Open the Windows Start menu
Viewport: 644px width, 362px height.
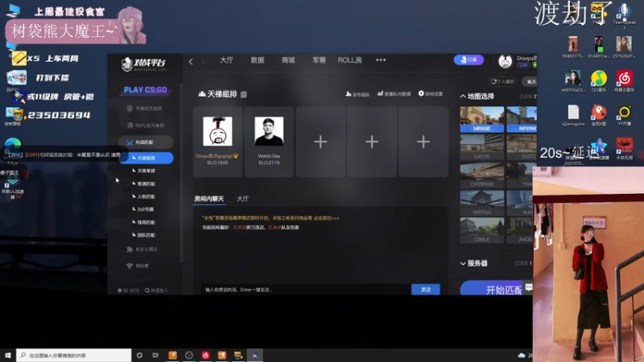pos(8,355)
